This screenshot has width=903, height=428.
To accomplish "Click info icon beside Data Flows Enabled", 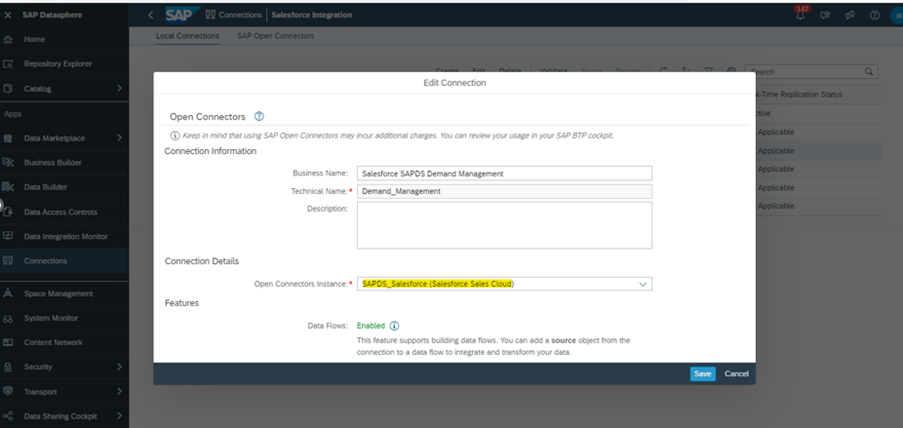I will [394, 326].
